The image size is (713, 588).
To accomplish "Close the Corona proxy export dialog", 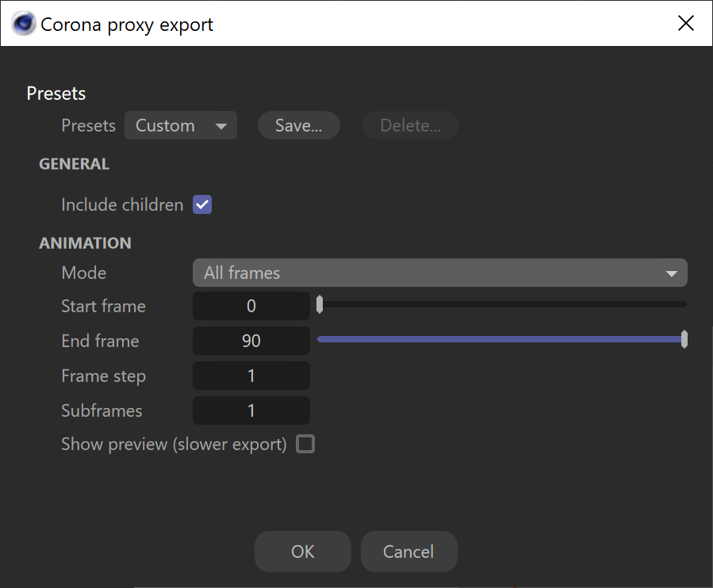I will coord(686,23).
